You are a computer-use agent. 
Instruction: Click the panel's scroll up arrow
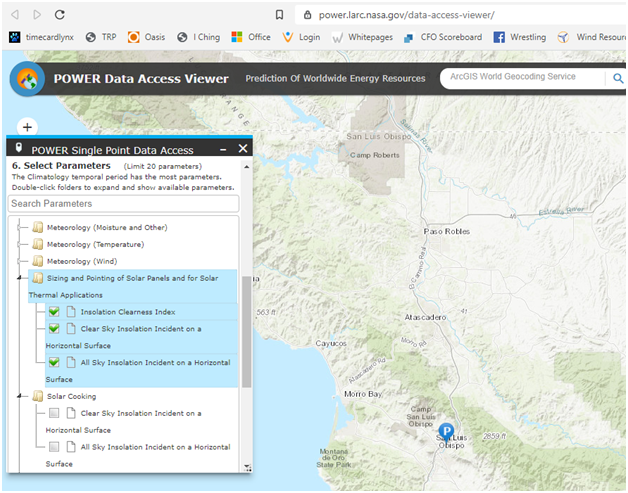click(x=247, y=167)
